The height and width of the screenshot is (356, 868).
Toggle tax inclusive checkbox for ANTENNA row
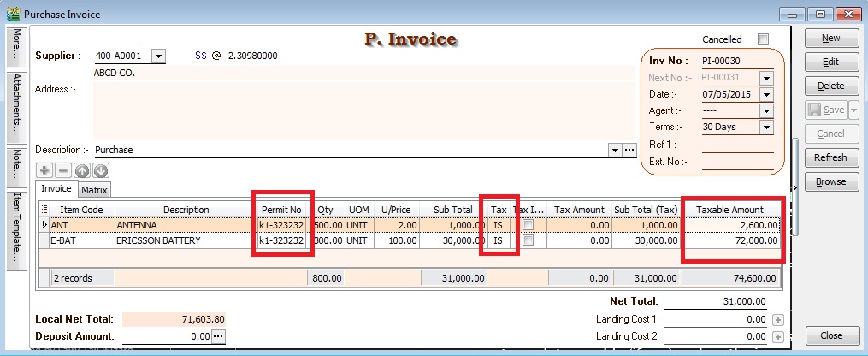pos(528,225)
